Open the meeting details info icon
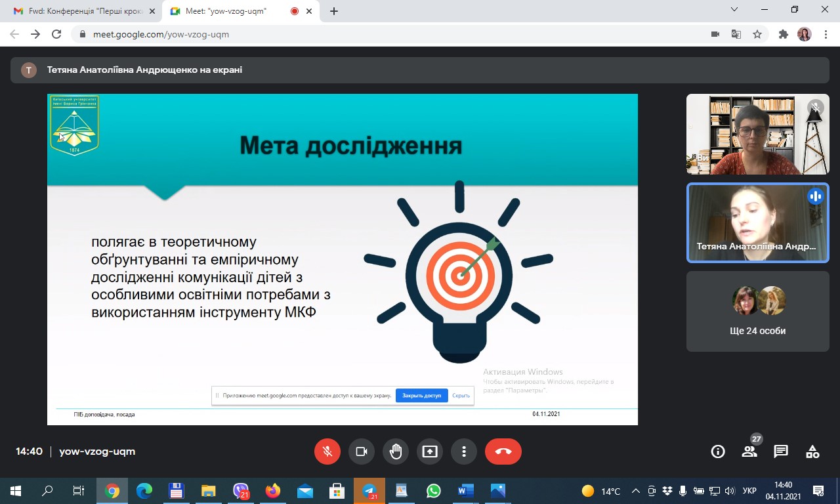840x504 pixels. coord(717,451)
